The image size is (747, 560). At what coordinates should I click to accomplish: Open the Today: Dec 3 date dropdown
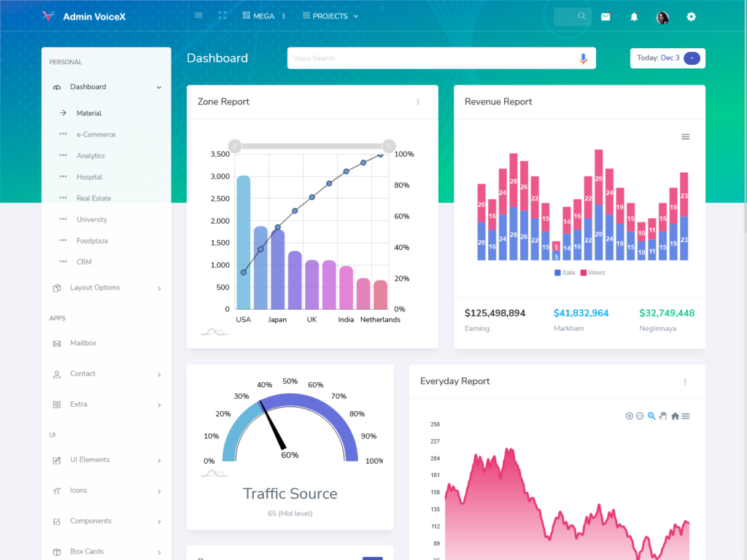point(667,58)
